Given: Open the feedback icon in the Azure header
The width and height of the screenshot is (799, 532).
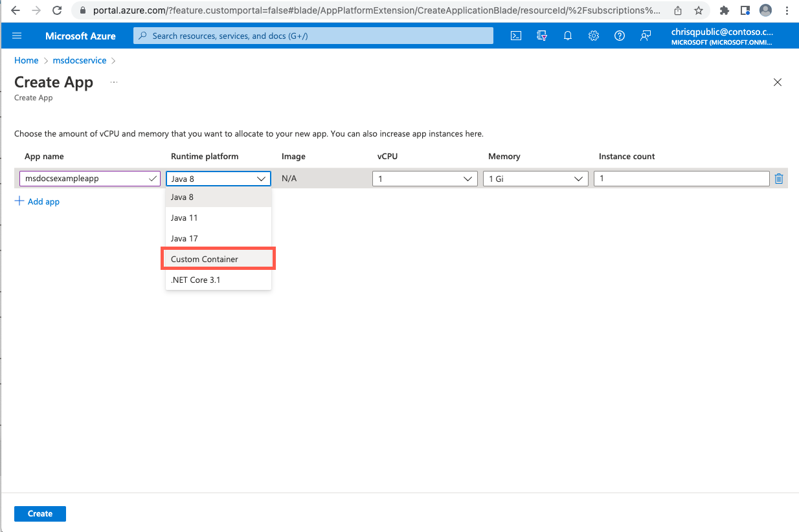Looking at the screenshot, I should [646, 36].
